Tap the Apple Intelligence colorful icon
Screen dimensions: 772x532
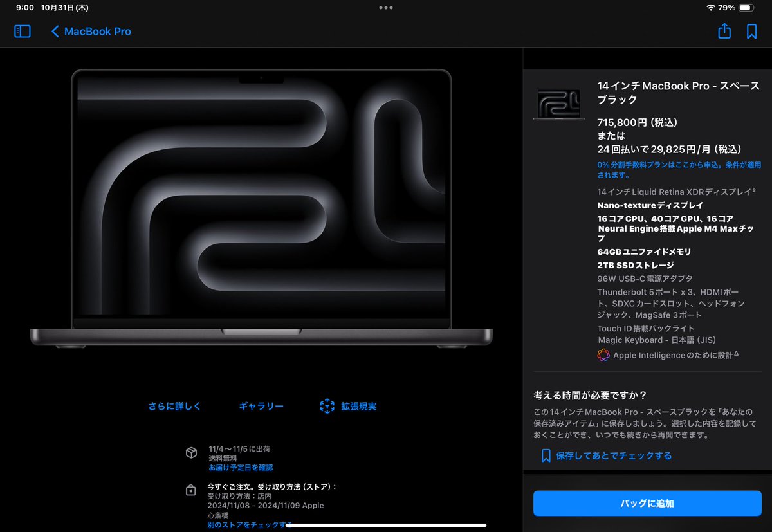[603, 354]
